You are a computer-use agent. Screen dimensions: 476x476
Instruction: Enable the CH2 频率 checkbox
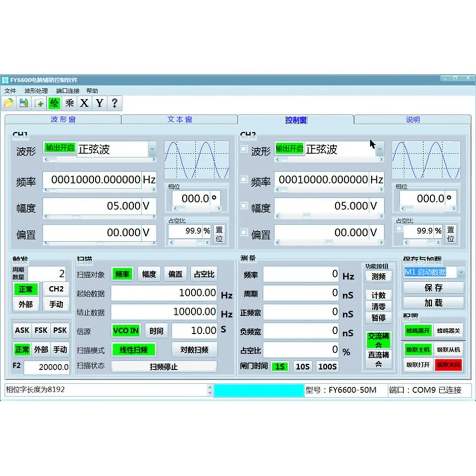pyautogui.click(x=243, y=180)
